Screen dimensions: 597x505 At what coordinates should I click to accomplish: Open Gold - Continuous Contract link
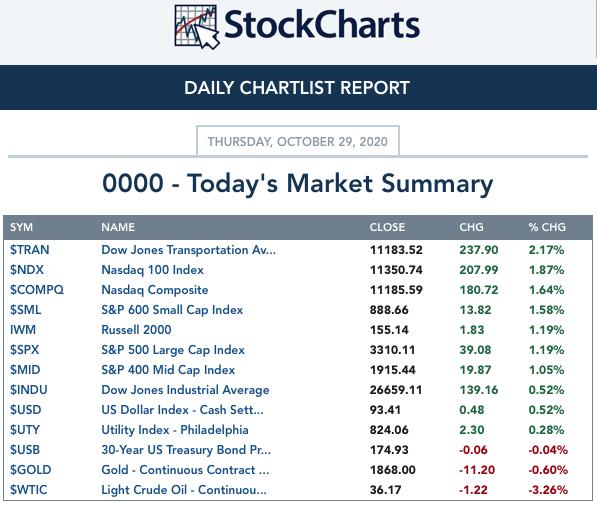185,470
